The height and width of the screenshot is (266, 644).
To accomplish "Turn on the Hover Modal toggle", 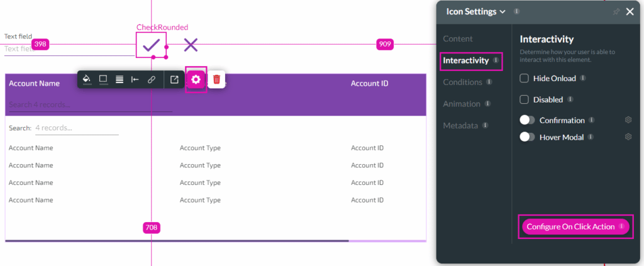I will 527,136.
